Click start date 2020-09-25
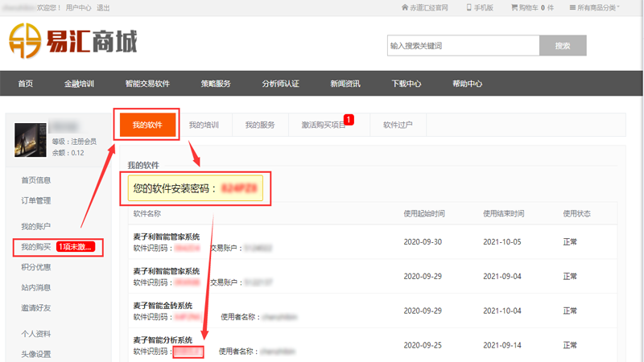 423,345
